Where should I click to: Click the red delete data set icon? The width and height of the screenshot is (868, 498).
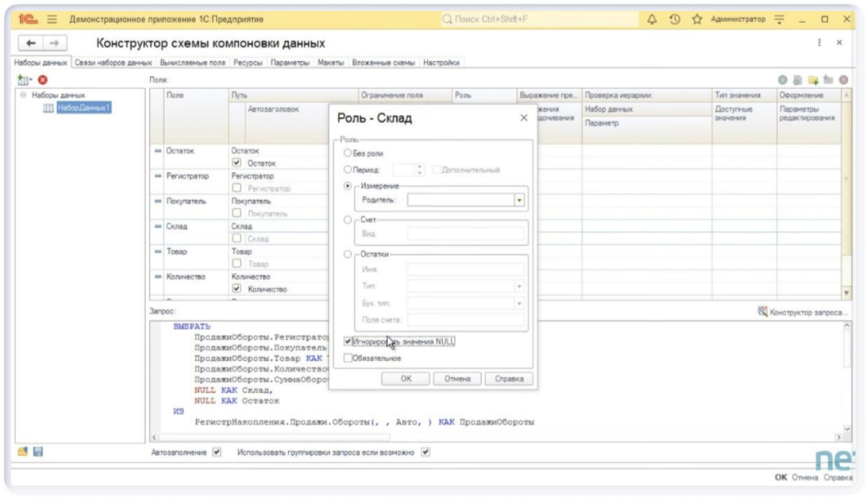(43, 80)
